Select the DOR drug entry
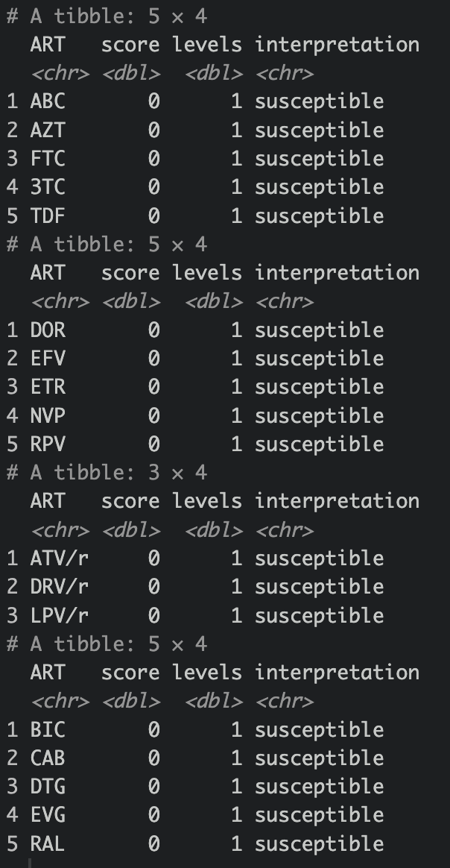The width and height of the screenshot is (450, 868). 48,330
